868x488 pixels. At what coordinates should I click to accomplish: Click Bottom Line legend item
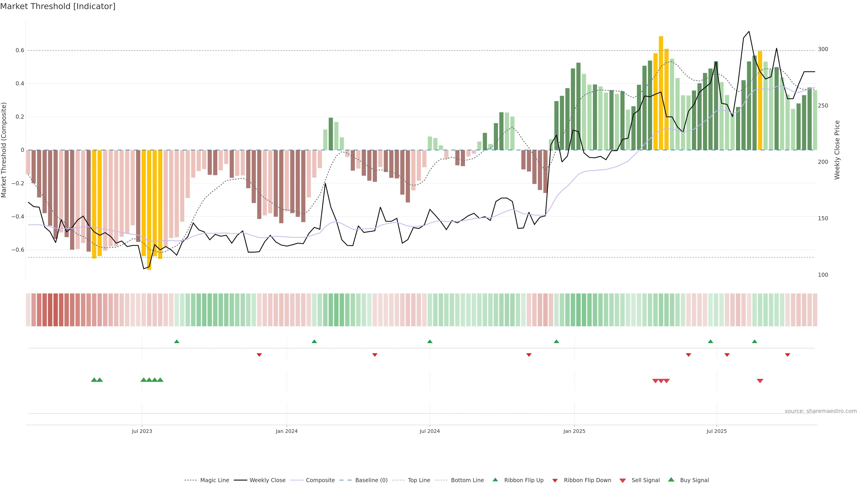click(467, 480)
